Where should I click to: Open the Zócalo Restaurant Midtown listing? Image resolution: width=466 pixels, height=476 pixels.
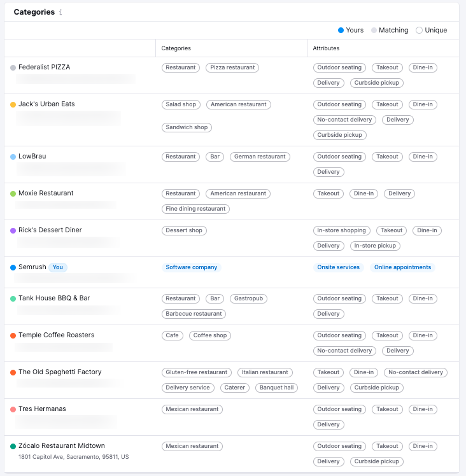pyautogui.click(x=61, y=445)
